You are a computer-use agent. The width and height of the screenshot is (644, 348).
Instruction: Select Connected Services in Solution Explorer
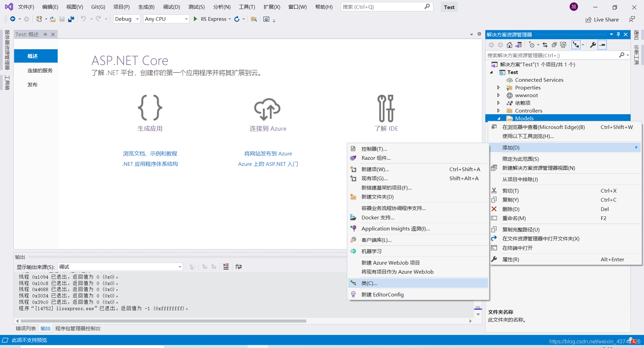[539, 80]
